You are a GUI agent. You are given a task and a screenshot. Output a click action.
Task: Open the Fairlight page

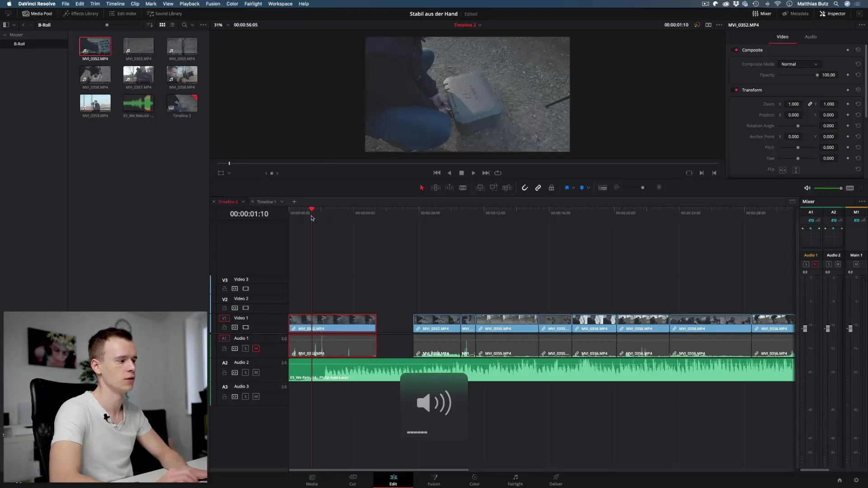coord(515,479)
